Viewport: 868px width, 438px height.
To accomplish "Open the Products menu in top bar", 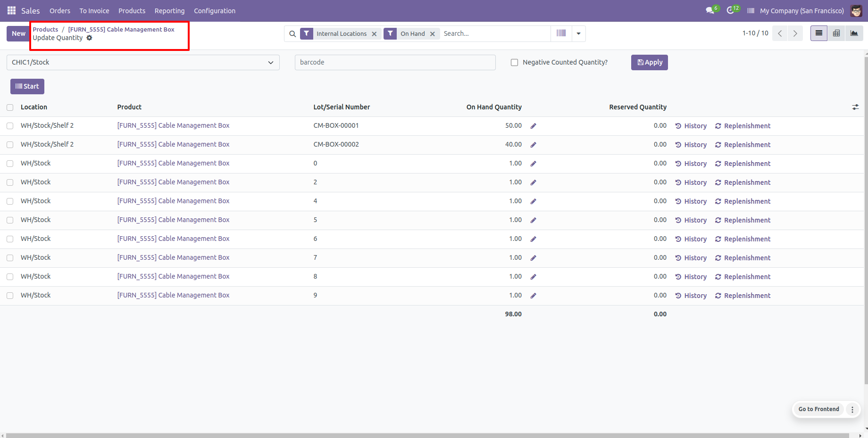I will (132, 10).
